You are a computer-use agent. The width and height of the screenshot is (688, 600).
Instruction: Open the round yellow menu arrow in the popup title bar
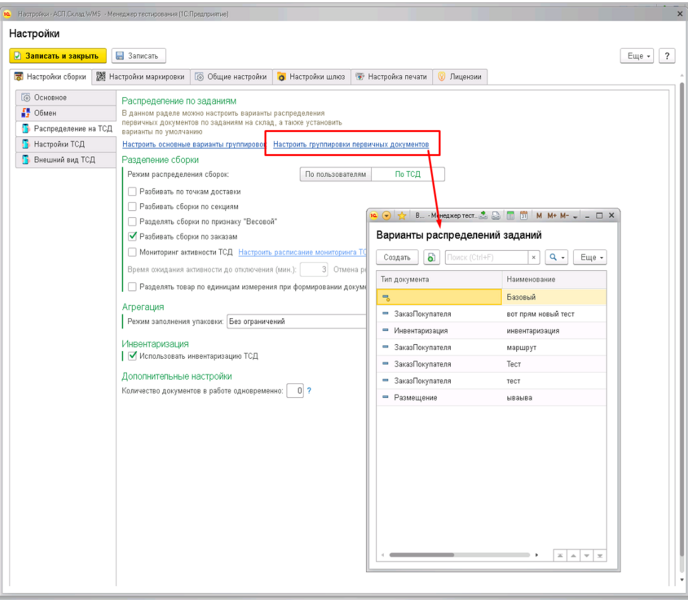(387, 216)
